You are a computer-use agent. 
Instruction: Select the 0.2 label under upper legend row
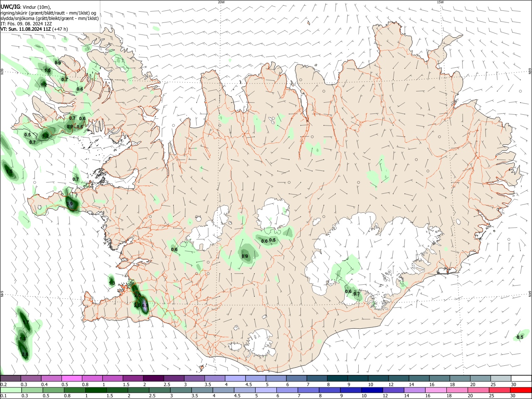click(x=3, y=384)
